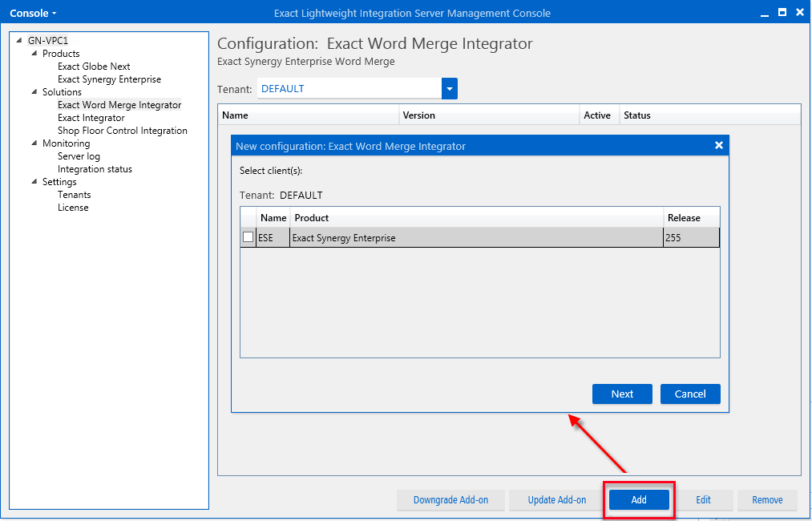
Task: Close the Management Console window
Action: coord(799,13)
